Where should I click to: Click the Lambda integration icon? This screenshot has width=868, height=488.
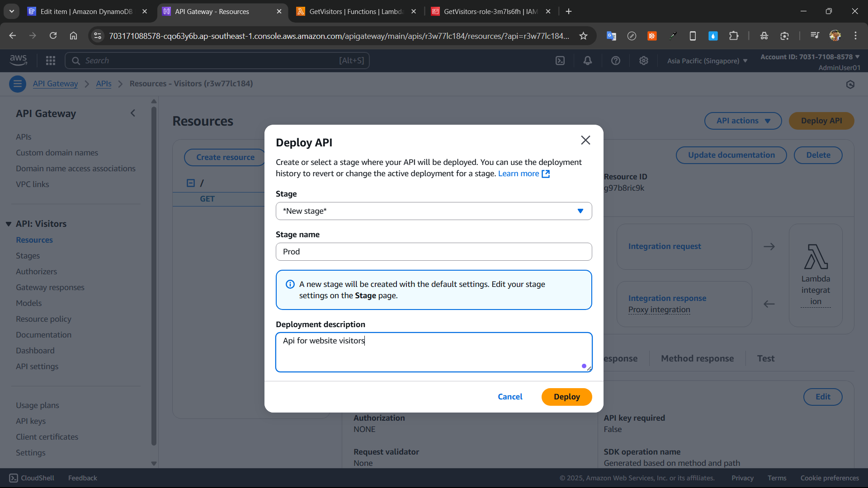[816, 257]
